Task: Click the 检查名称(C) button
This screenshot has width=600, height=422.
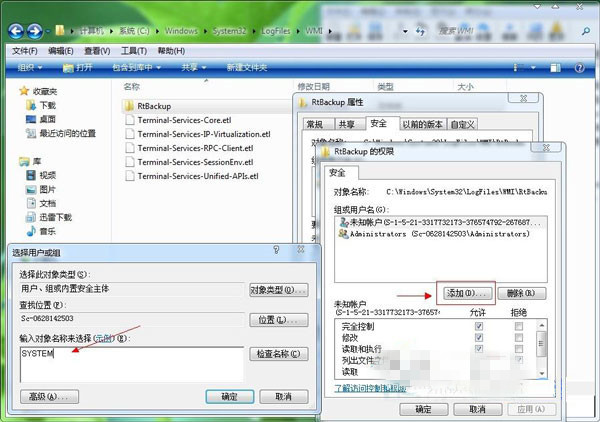Action: [278, 354]
